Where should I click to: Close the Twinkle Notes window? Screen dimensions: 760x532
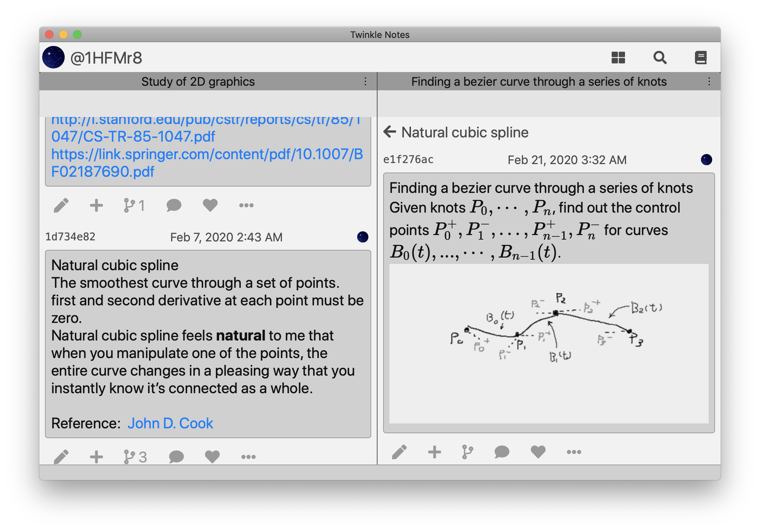(x=49, y=34)
